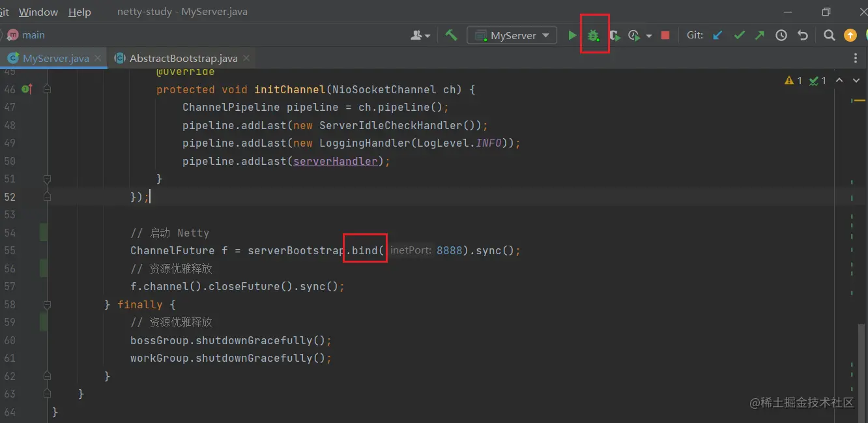
Task: Click the Profile run icon
Action: click(x=634, y=35)
